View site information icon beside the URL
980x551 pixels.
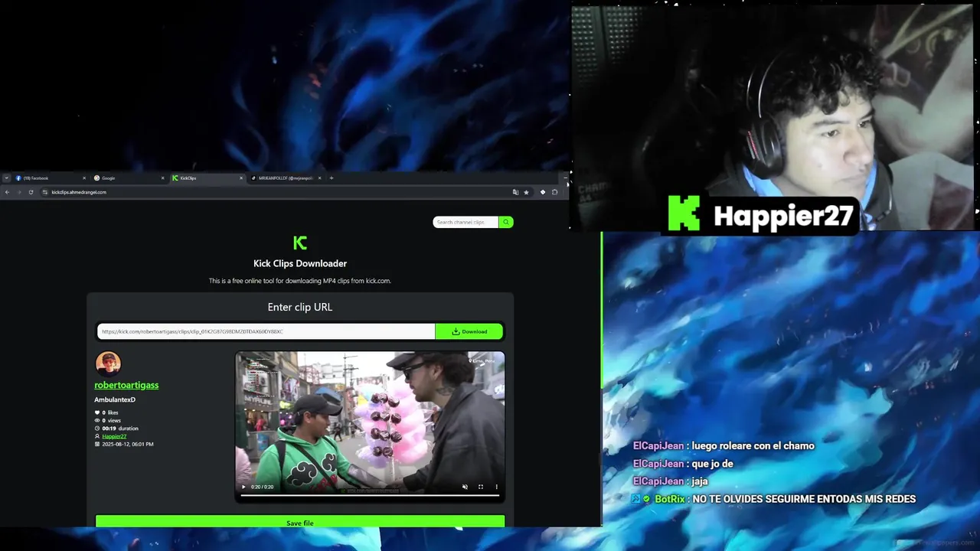[45, 192]
